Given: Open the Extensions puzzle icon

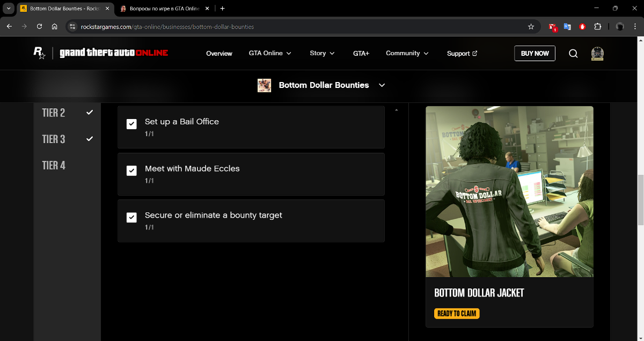Looking at the screenshot, I should (x=598, y=26).
